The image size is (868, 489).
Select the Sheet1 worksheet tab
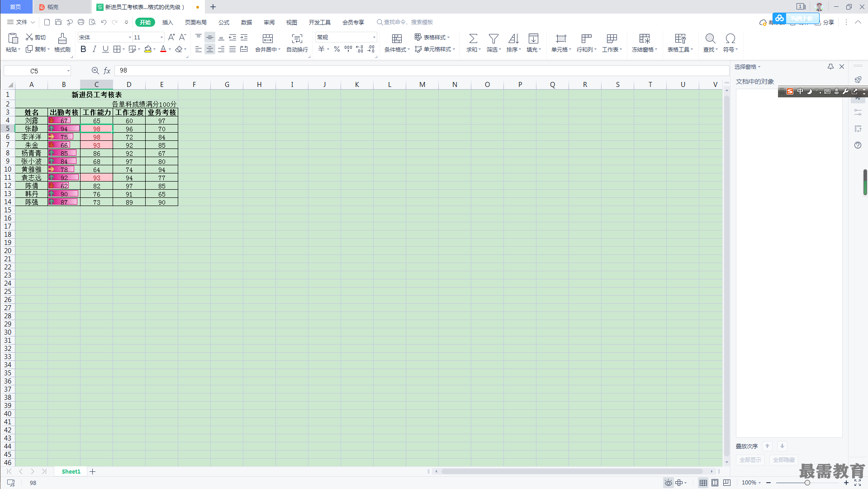[x=71, y=471]
